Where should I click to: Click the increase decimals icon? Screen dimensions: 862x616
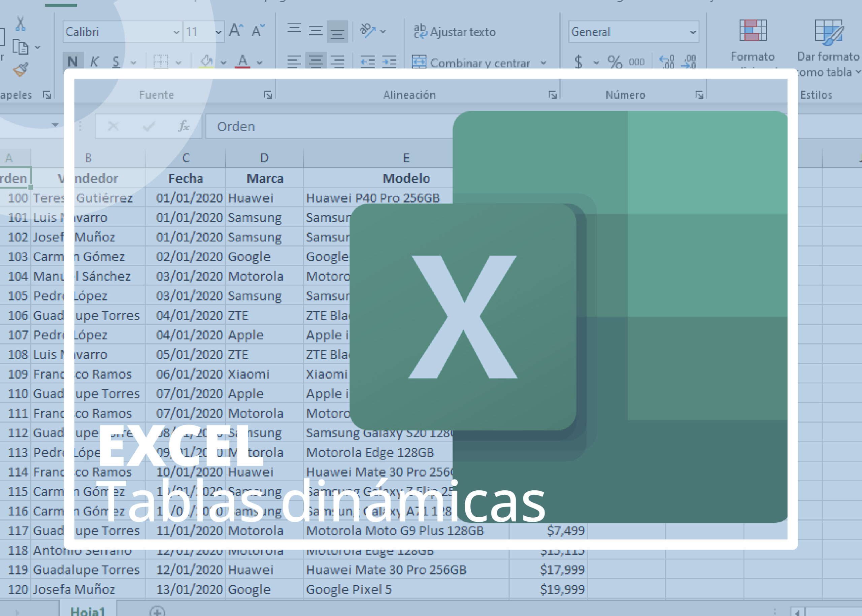pyautogui.click(x=667, y=61)
